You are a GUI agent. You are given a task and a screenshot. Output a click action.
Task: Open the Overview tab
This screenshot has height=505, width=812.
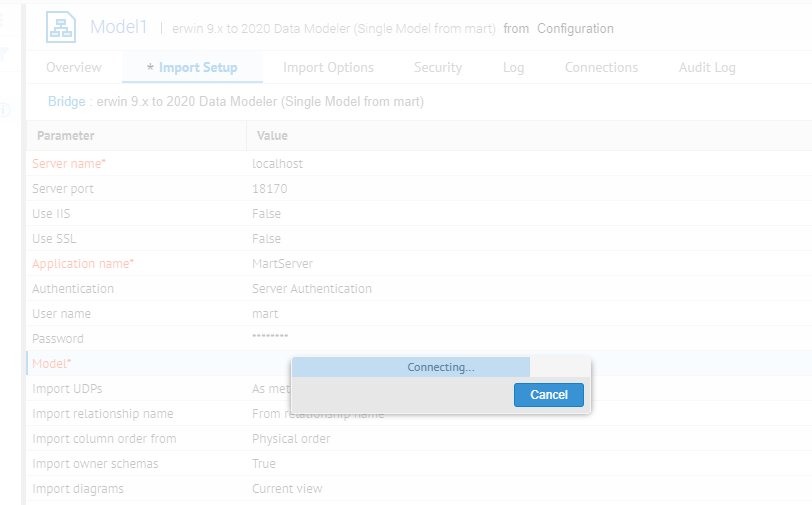click(x=73, y=68)
